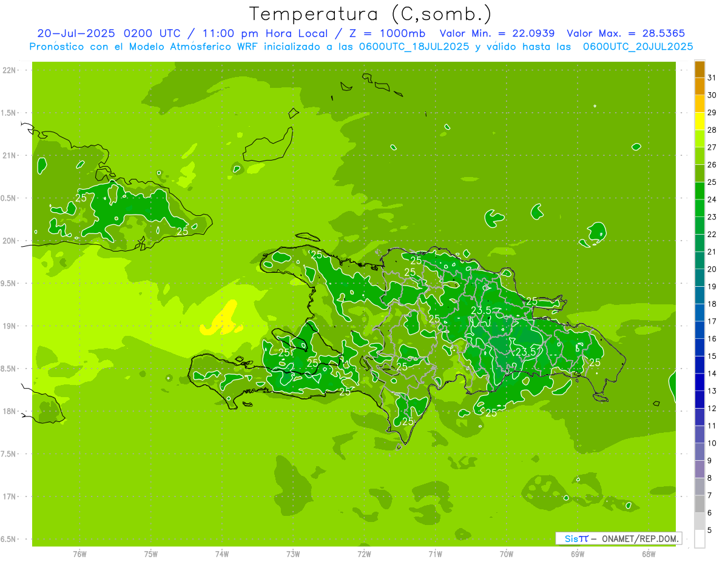Click the lime swatch between 27 and 28
728x562 pixels.
tap(699, 139)
